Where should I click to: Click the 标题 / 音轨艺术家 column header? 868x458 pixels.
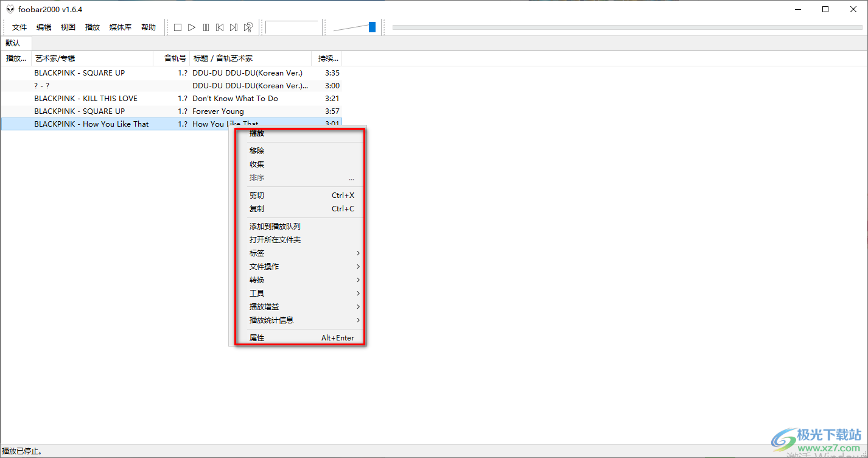(x=251, y=58)
